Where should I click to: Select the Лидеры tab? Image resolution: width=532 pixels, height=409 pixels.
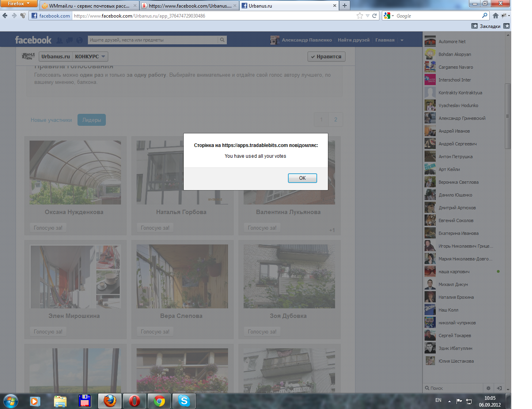(91, 120)
